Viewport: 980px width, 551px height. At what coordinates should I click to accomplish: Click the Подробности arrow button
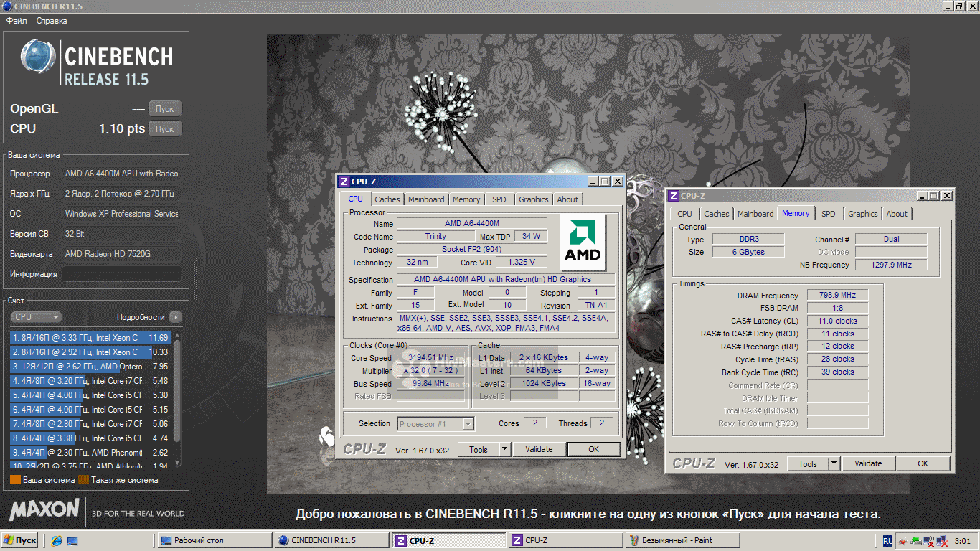coord(175,317)
